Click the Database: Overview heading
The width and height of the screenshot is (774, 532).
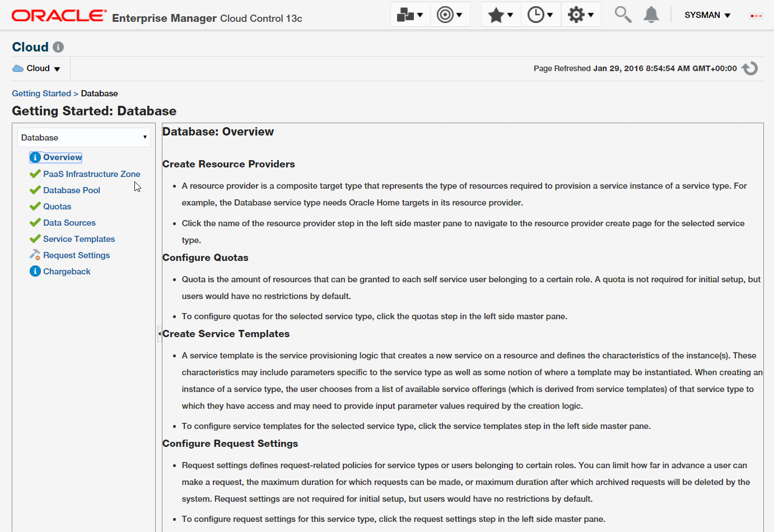pyautogui.click(x=218, y=132)
